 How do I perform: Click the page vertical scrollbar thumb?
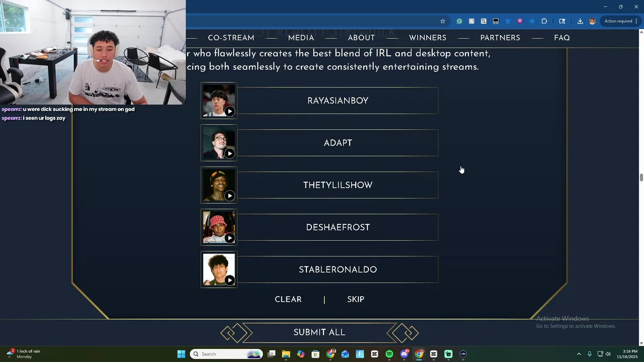(641, 178)
